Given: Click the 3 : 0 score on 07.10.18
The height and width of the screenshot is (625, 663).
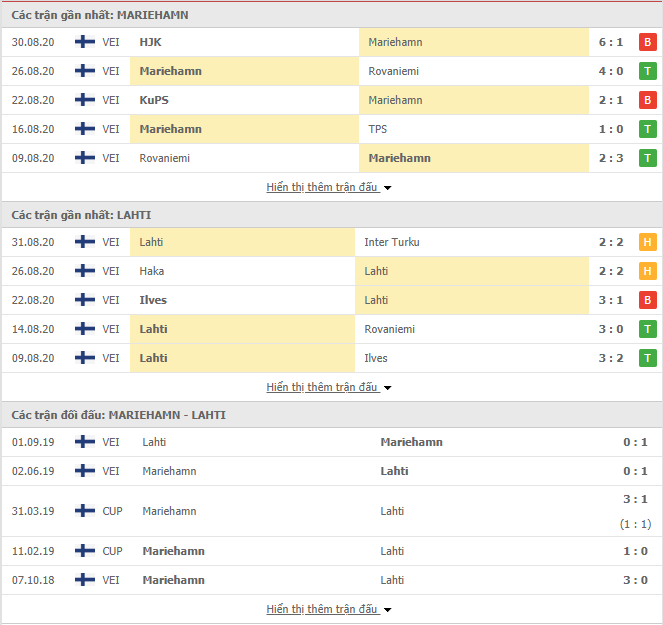Looking at the screenshot, I should click(x=635, y=580).
